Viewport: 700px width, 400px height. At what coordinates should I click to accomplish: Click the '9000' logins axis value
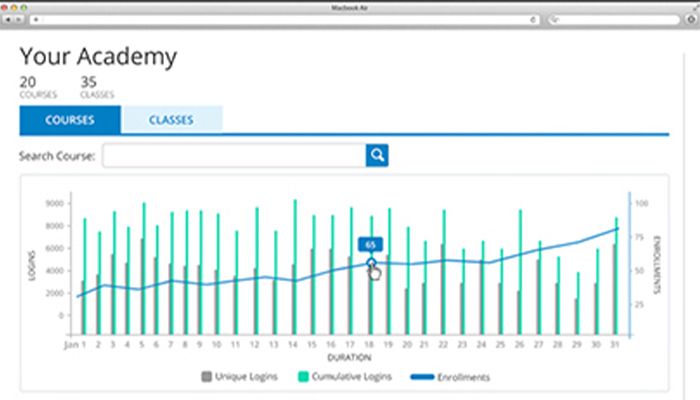pyautogui.click(x=54, y=204)
